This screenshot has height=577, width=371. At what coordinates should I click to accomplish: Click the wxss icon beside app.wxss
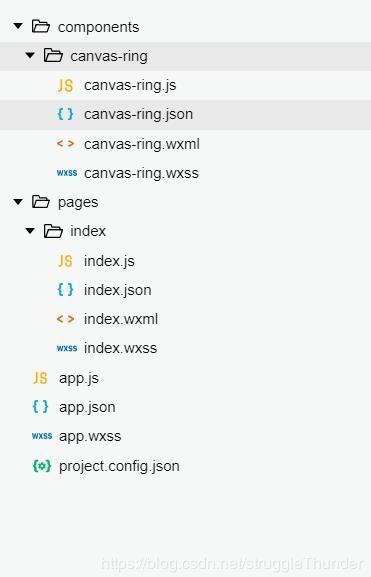click(42, 436)
